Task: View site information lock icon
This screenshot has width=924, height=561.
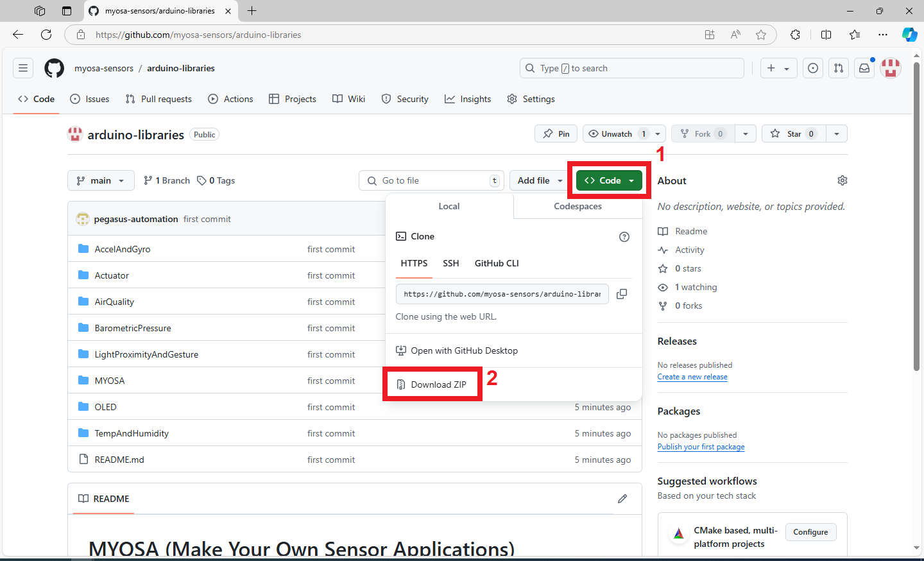Action: click(x=81, y=35)
